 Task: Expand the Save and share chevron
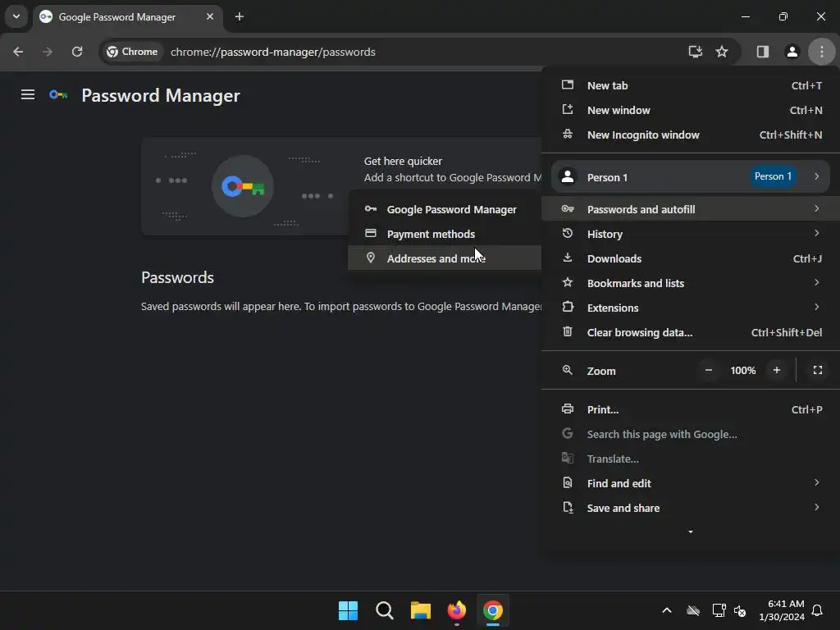816,507
